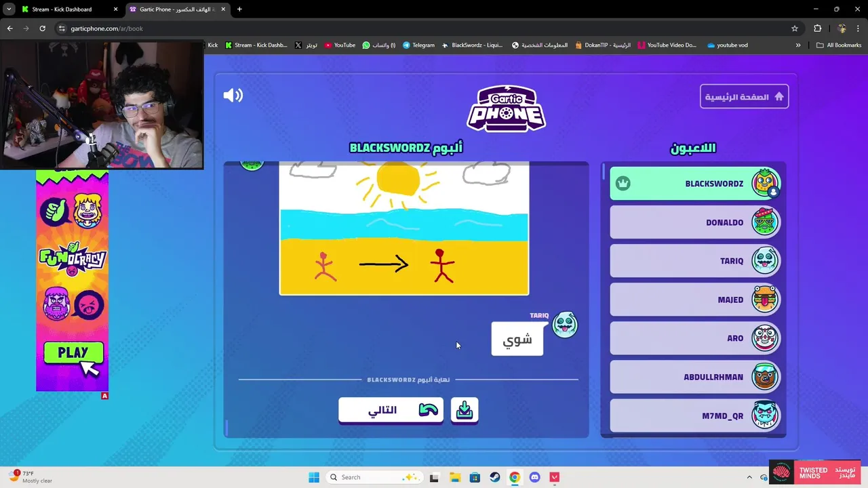Open the weather widget showing 73°F
The height and width of the screenshot is (488, 868).
31,477
